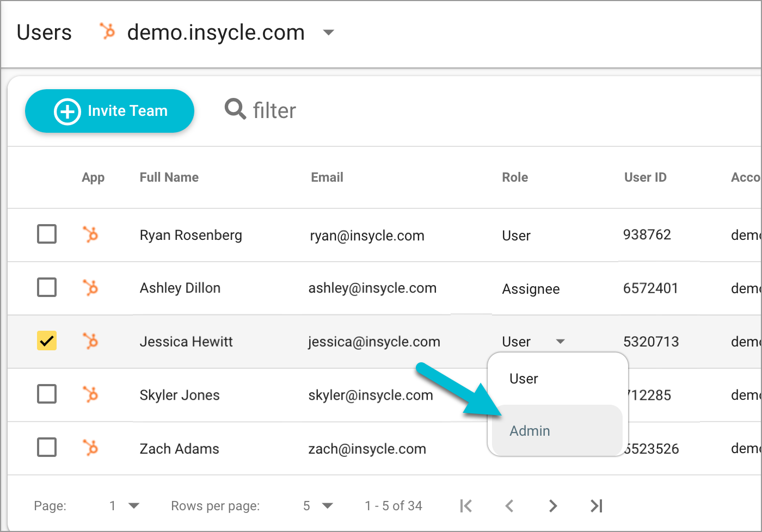
Task: Go to the next page of users
Action: (553, 506)
